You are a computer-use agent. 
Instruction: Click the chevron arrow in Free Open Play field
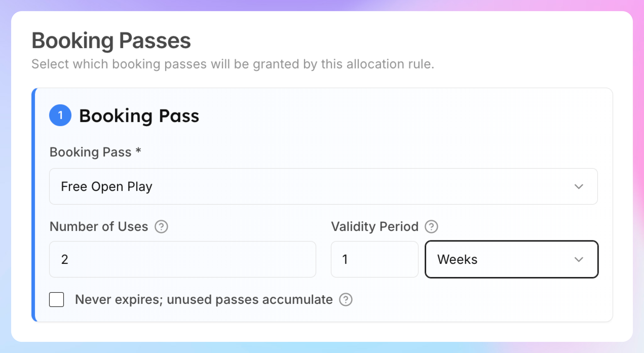coord(579,187)
